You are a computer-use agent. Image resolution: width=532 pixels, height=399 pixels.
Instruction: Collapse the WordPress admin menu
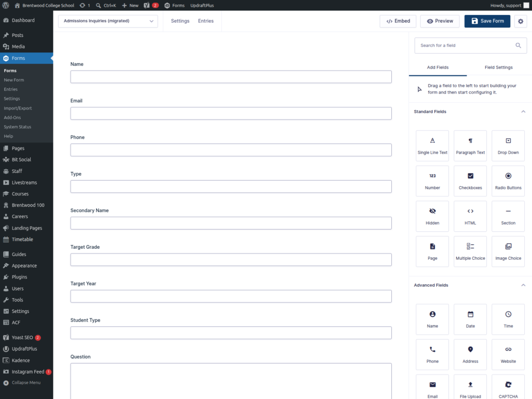coord(22,383)
